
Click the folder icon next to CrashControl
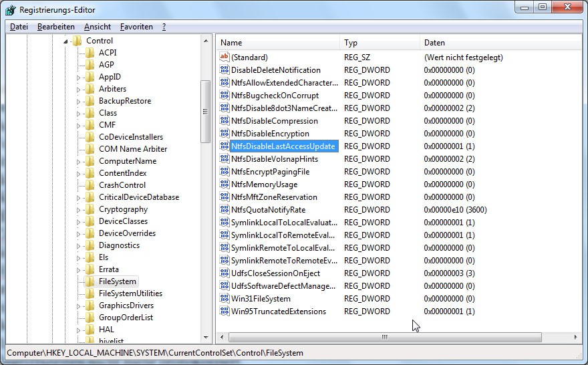pyautogui.click(x=90, y=185)
